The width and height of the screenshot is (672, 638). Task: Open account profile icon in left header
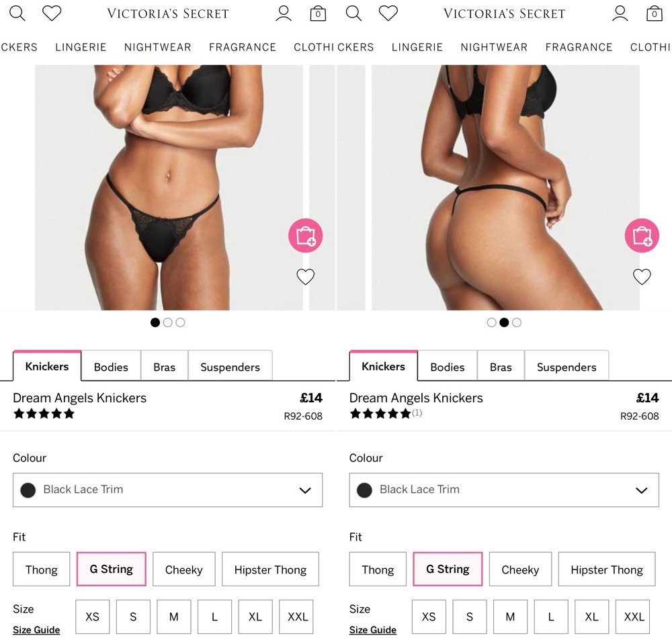tap(284, 13)
